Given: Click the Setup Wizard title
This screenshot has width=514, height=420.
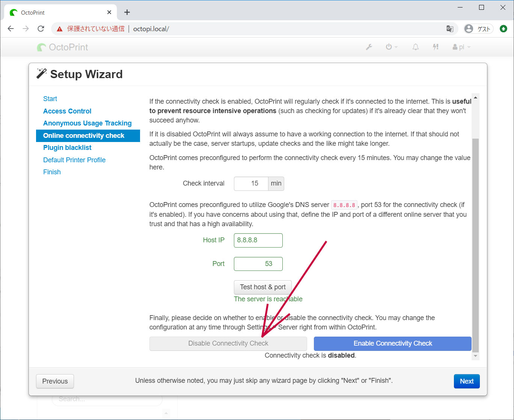Looking at the screenshot, I should click(x=86, y=74).
